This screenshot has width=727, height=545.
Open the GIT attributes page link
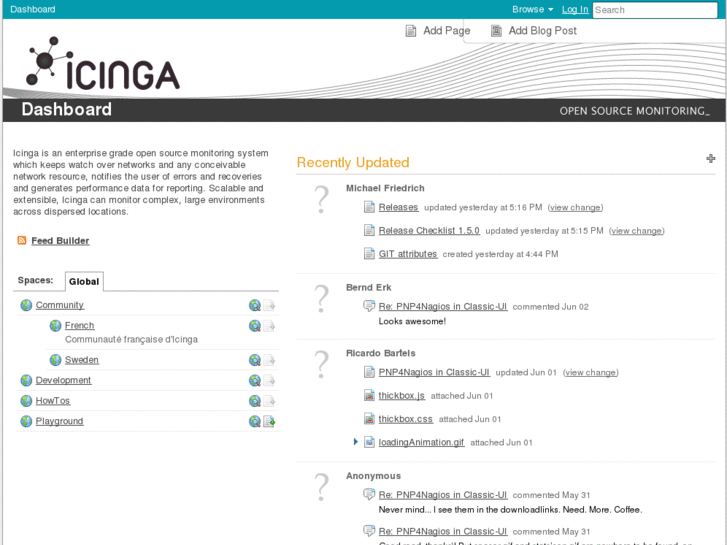(x=408, y=254)
